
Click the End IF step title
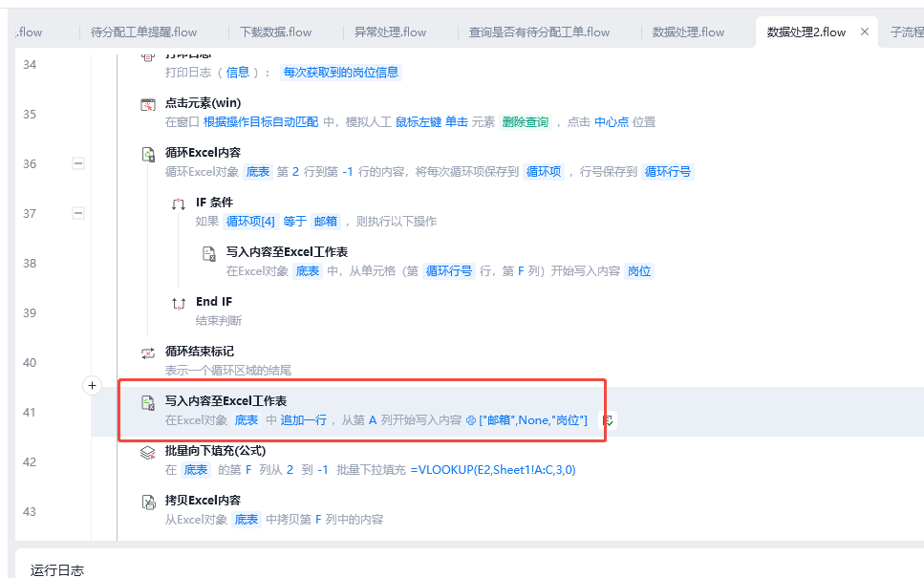pos(214,301)
